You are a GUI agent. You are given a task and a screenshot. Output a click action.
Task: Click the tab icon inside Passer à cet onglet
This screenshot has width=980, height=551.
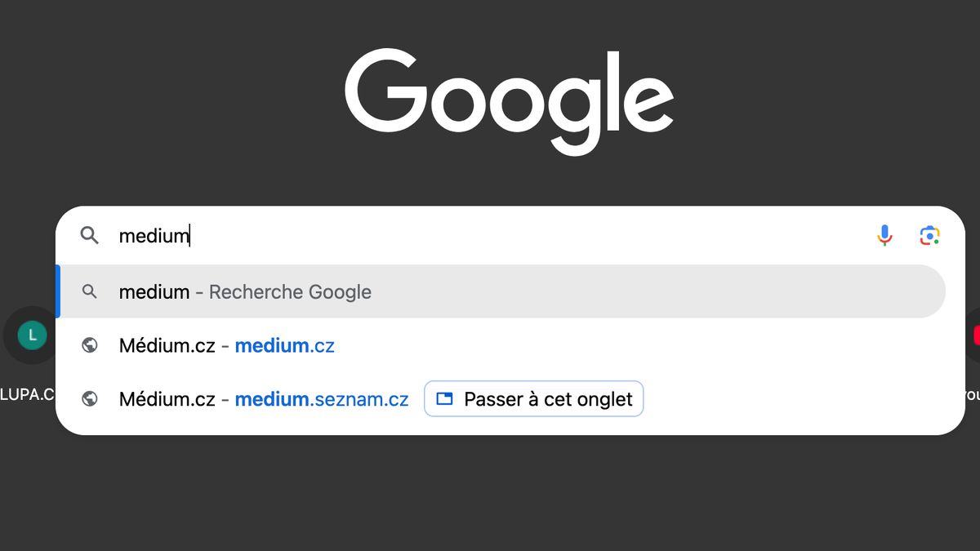tap(444, 399)
